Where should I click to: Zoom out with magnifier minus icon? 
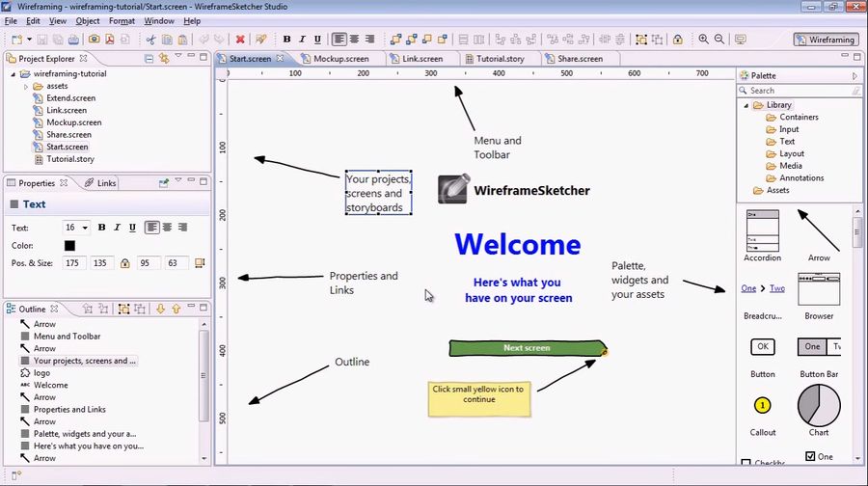click(x=719, y=40)
